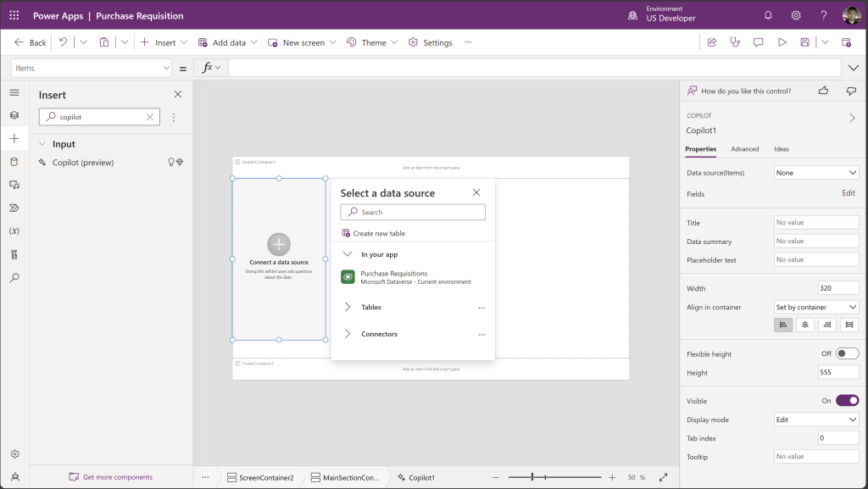The width and height of the screenshot is (868, 489).
Task: Open the notifications bell icon
Action: (768, 15)
